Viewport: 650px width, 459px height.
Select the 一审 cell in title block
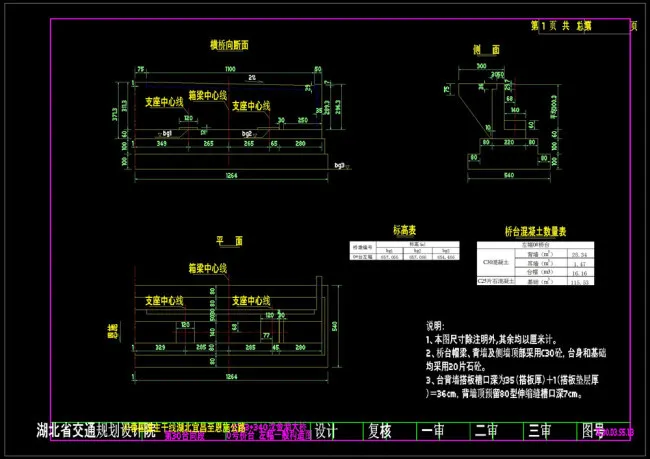[433, 431]
